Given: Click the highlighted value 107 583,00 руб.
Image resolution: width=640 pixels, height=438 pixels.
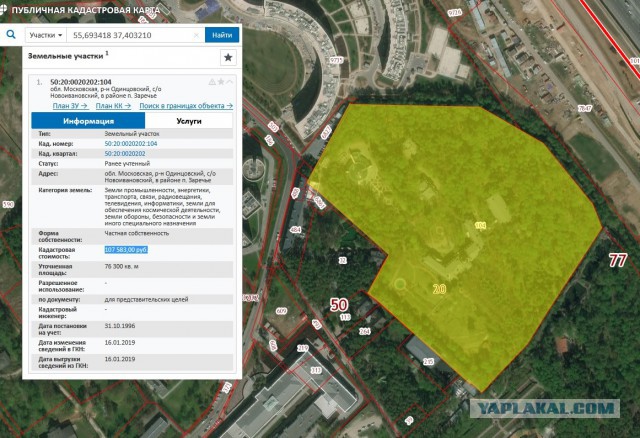Looking at the screenshot, I should pyautogui.click(x=126, y=249).
